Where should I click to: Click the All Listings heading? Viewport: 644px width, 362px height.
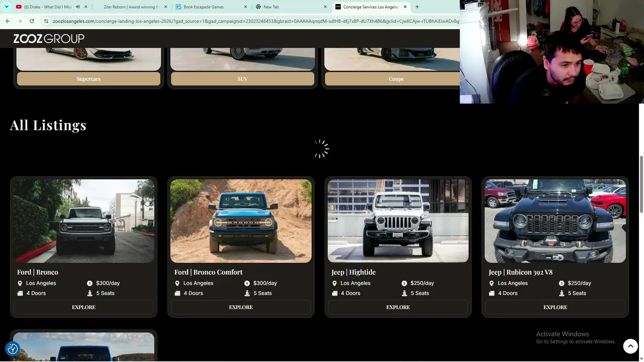48,125
